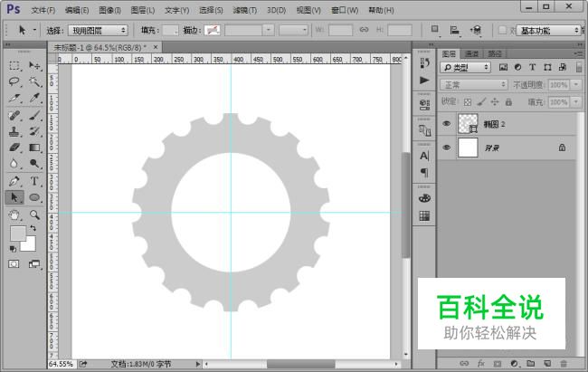Screen dimensions: 588x372
Task: Open the opacity 不透明度 dropdown arrow
Action: pyautogui.click(x=576, y=85)
